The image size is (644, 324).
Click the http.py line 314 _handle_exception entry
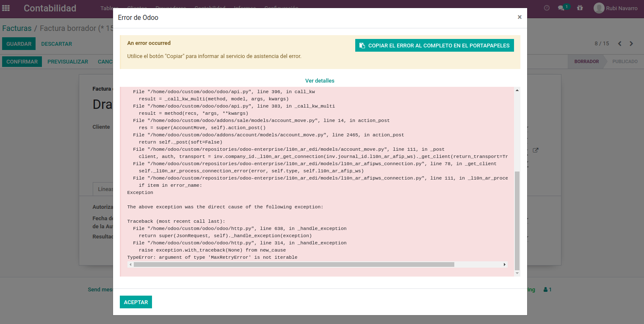pyautogui.click(x=240, y=243)
